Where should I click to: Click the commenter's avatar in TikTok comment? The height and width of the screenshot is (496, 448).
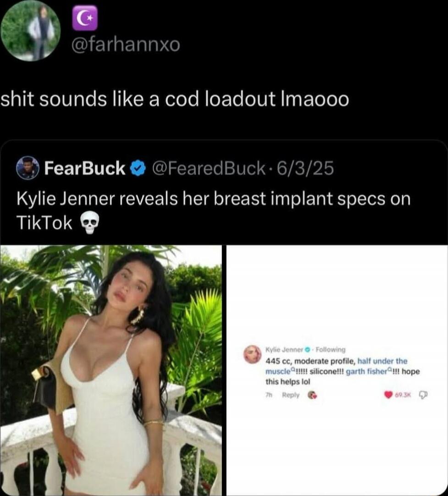click(253, 354)
